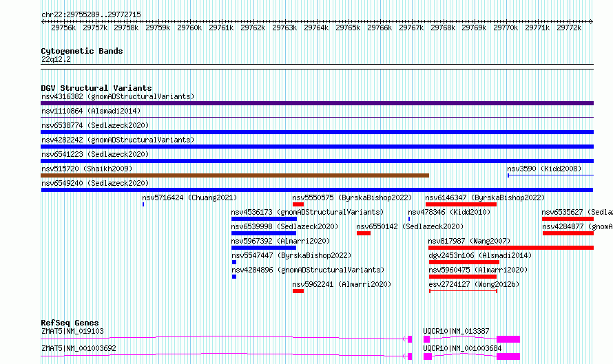The height and width of the screenshot is (364, 613).
Task: Open nsv6541223 (Sedlazeck2020) label
Action: (x=95, y=154)
